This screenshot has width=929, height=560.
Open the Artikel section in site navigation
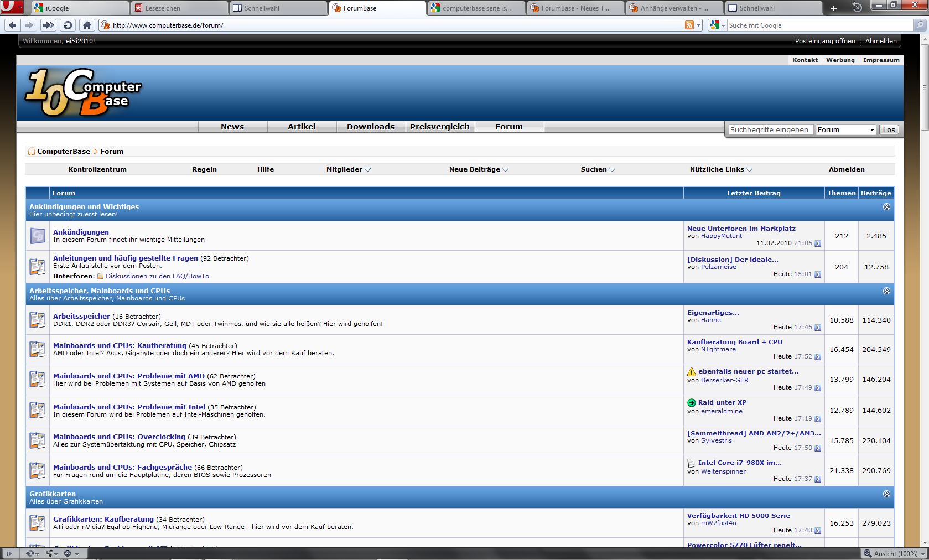(302, 127)
